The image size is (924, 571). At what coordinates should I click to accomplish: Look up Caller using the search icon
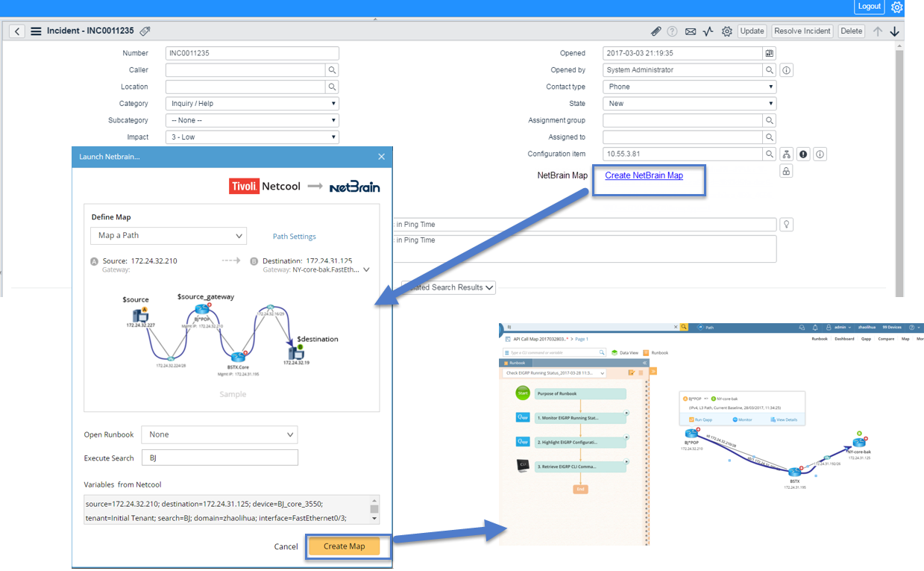[333, 70]
